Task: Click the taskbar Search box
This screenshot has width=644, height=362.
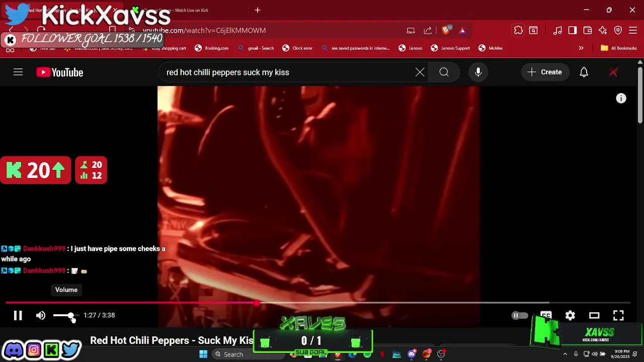Action: pos(248,354)
